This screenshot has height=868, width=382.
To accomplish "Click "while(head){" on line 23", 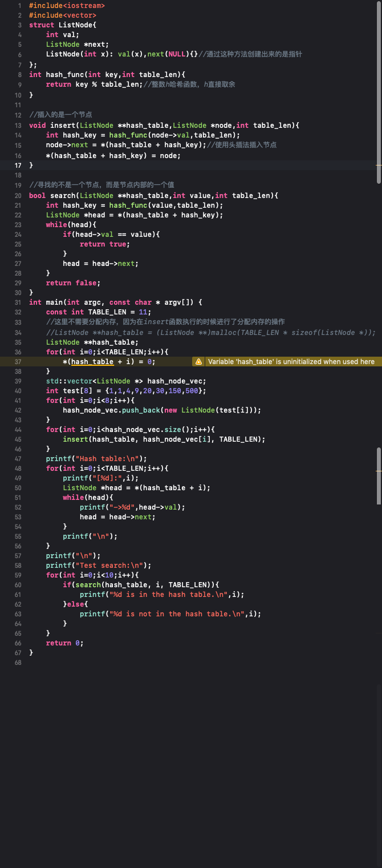I will coord(71,225).
